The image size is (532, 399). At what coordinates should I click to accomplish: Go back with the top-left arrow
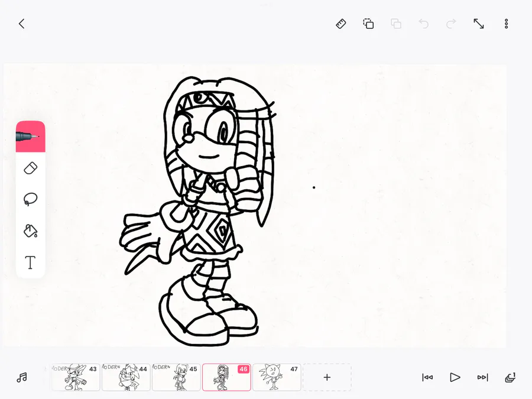coord(22,24)
